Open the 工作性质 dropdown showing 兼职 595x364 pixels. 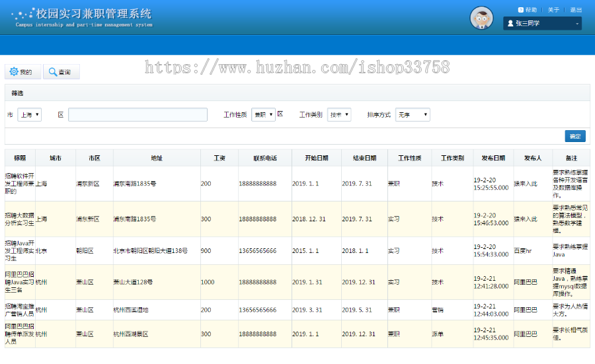click(x=263, y=114)
